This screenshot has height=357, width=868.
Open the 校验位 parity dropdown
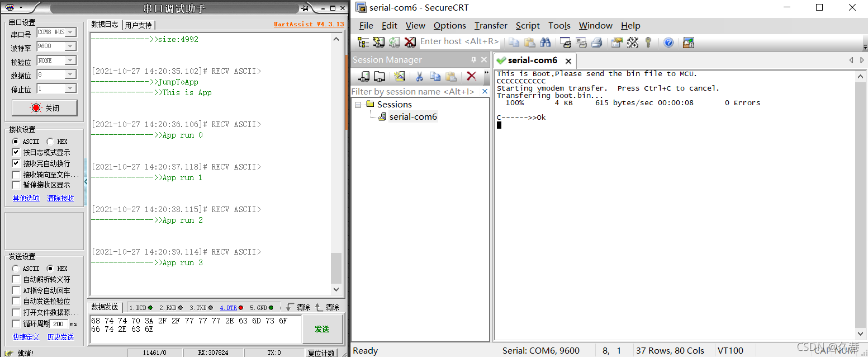(x=70, y=60)
